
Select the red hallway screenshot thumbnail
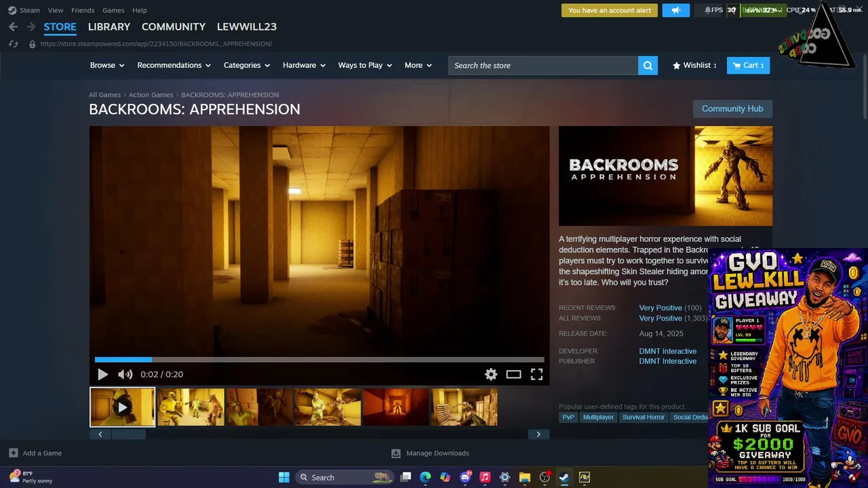tap(396, 407)
